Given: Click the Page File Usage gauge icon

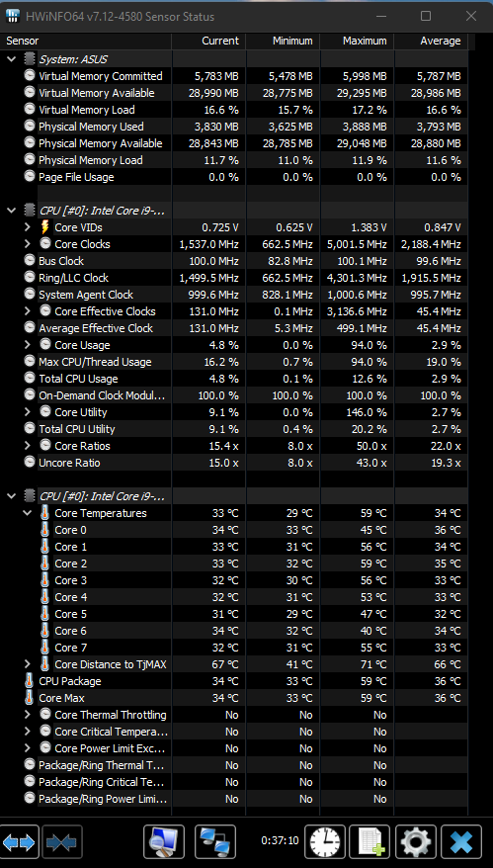Looking at the screenshot, I should coord(30,177).
